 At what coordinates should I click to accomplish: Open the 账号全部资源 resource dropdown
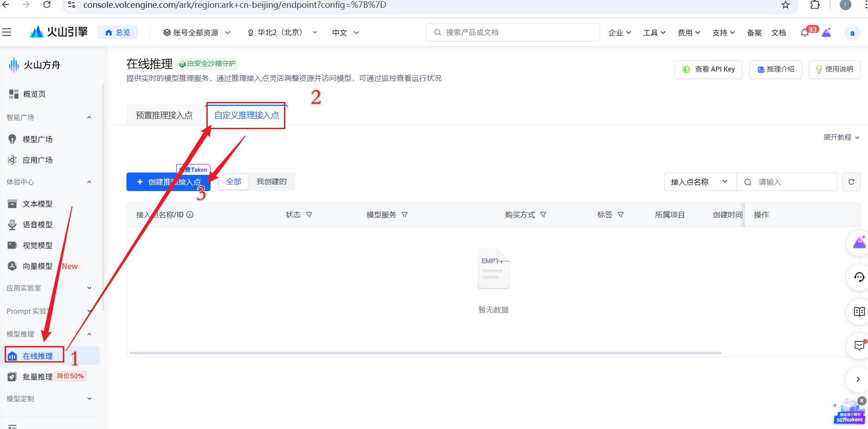[x=197, y=33]
